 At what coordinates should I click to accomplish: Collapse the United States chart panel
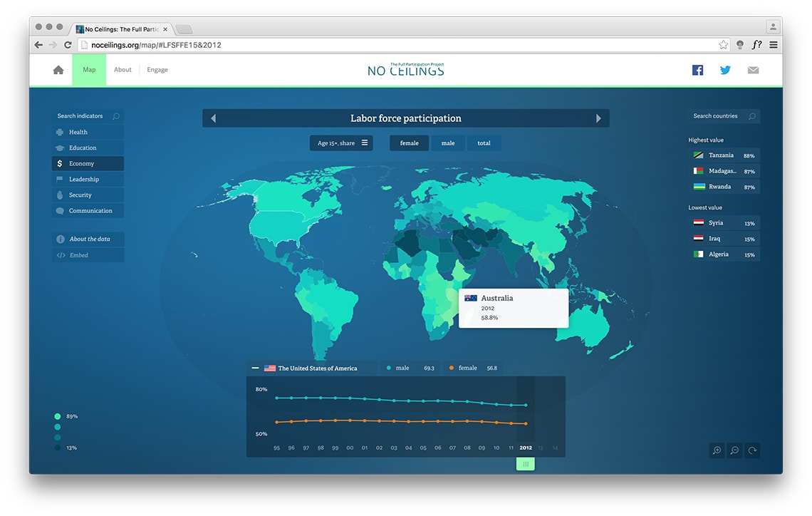255,368
